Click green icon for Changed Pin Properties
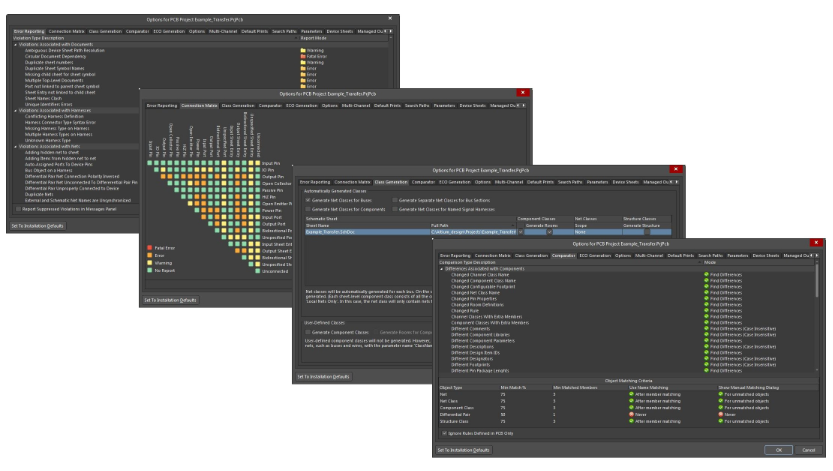The height and width of the screenshot is (471, 833). tap(707, 298)
